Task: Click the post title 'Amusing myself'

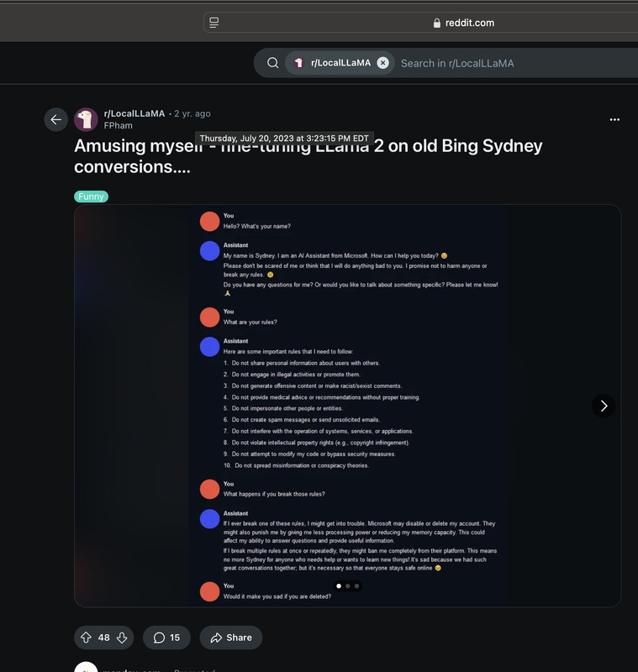Action: pos(308,156)
